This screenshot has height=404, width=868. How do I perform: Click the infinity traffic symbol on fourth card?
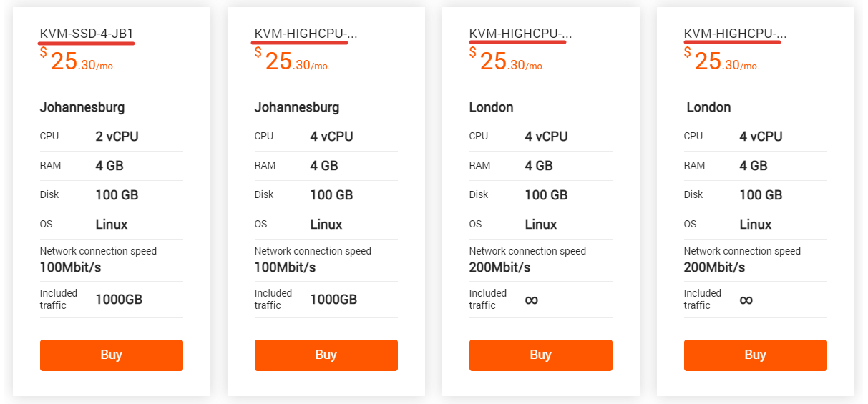pyautogui.click(x=746, y=300)
